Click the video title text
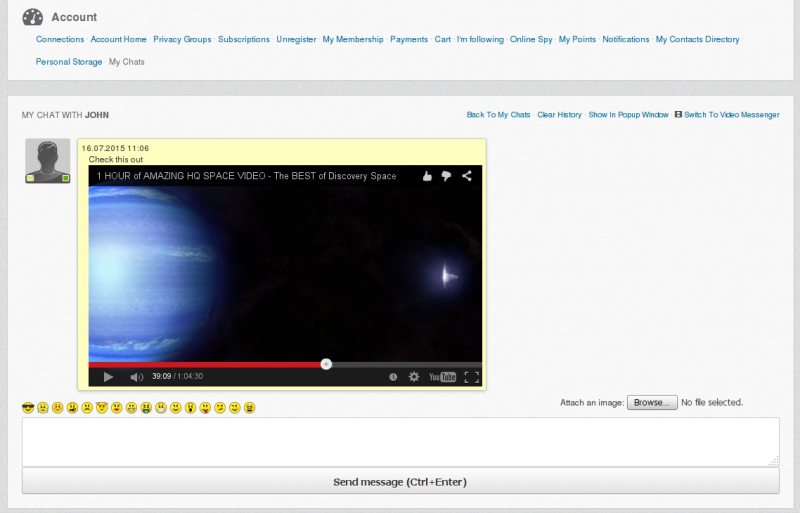Image resolution: width=800 pixels, height=513 pixels. pos(246,176)
